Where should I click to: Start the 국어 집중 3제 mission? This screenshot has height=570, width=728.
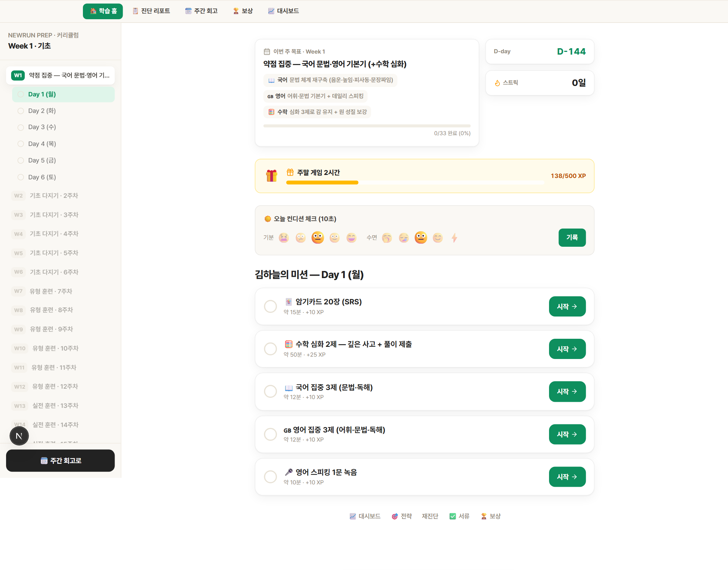coord(567,391)
